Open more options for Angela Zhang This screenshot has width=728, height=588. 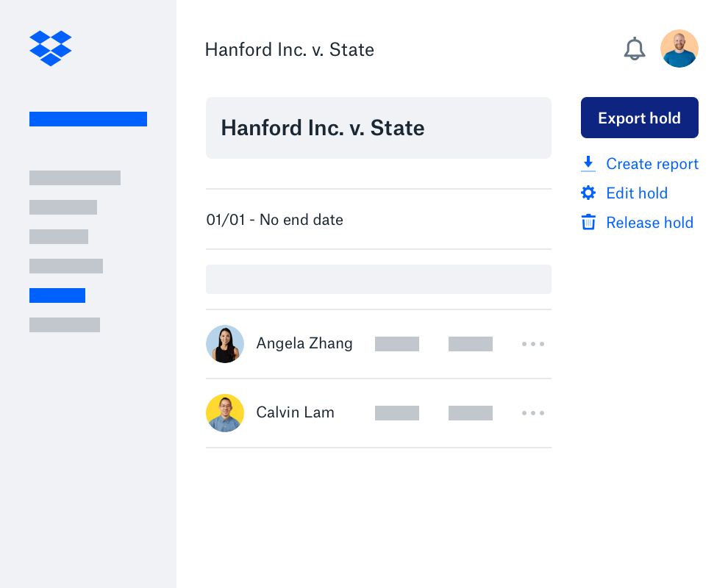tap(533, 344)
